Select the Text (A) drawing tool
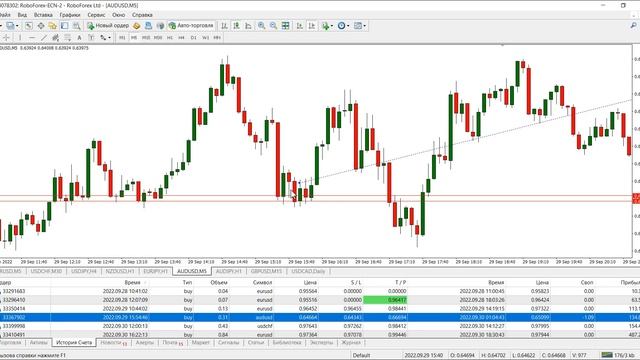This screenshot has height=360, width=640. 79,38
